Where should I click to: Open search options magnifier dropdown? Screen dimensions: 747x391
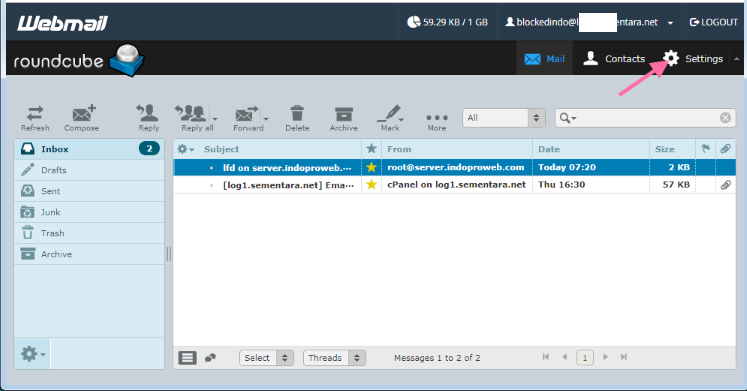tap(568, 118)
